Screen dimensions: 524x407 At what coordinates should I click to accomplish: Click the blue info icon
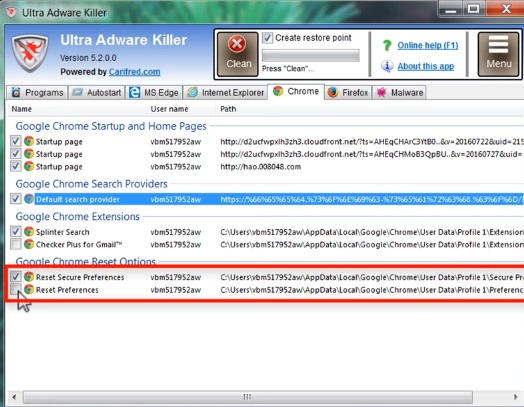[387, 66]
